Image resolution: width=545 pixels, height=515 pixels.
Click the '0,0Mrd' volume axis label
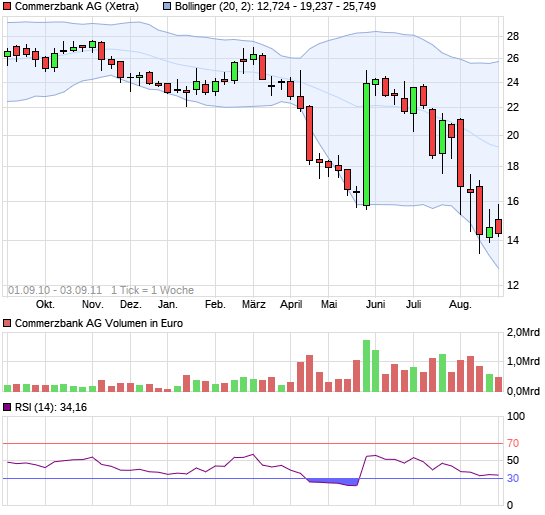click(x=523, y=391)
